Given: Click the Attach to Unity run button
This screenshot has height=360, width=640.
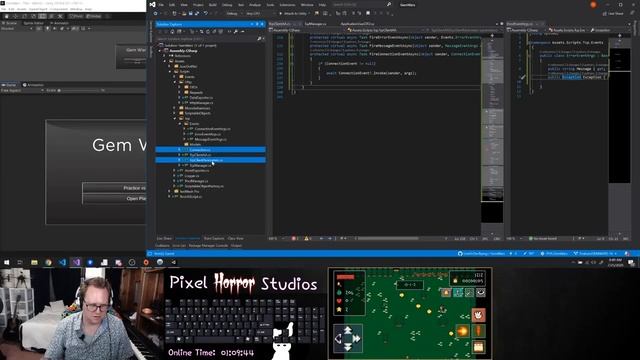Looking at the screenshot, I should click(x=293, y=13).
